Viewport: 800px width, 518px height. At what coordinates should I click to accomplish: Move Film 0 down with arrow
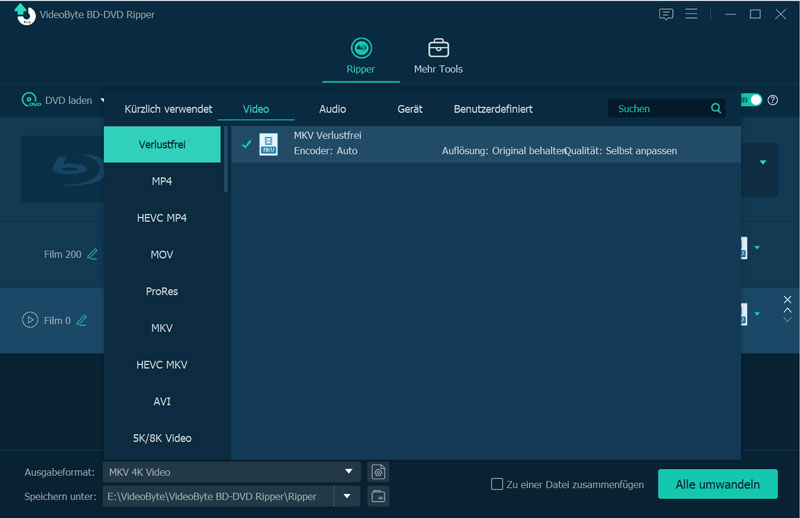coord(787,319)
